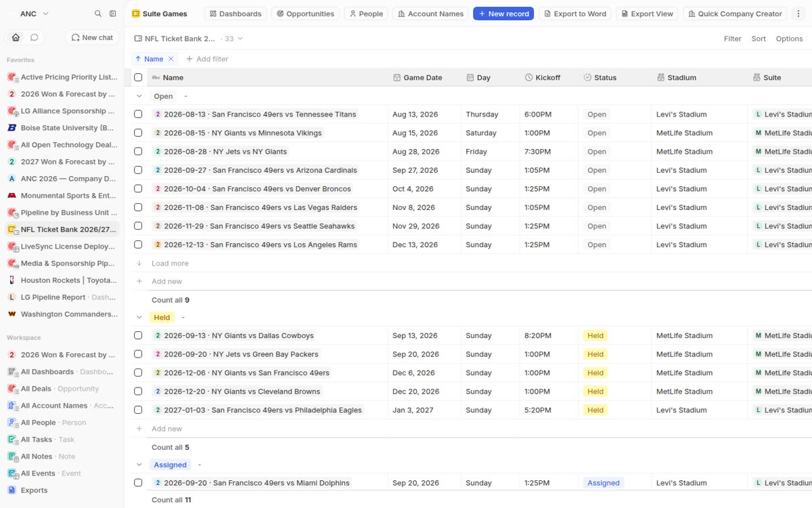Click the Filter button
Viewport: 812px width, 508px height.
coord(733,39)
